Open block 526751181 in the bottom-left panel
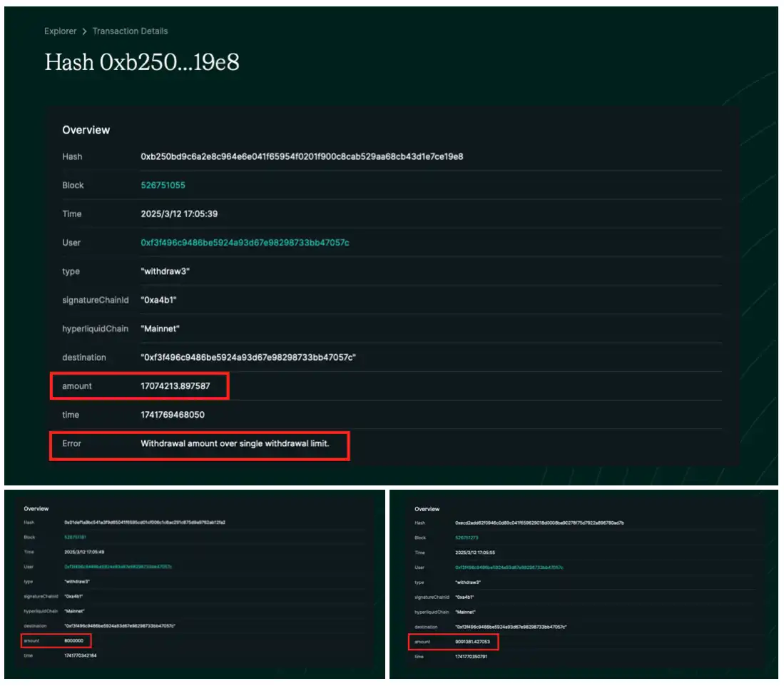784x686 pixels. 75,538
